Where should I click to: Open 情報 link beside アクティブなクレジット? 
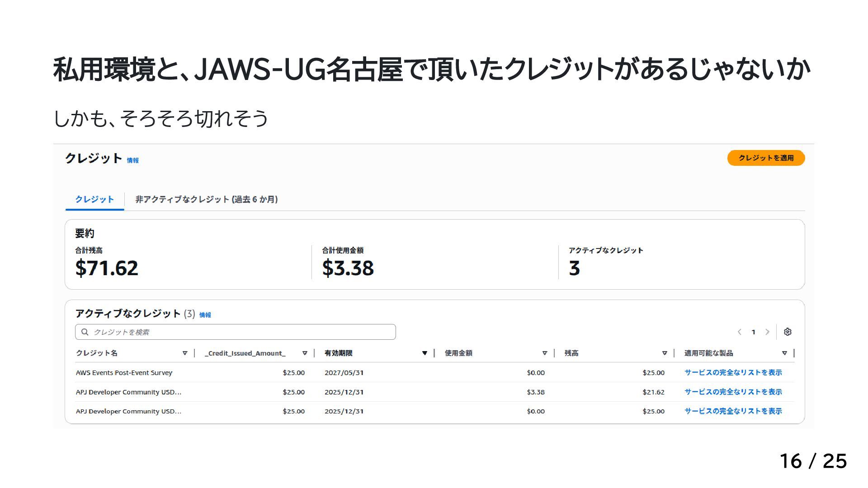pos(205,315)
